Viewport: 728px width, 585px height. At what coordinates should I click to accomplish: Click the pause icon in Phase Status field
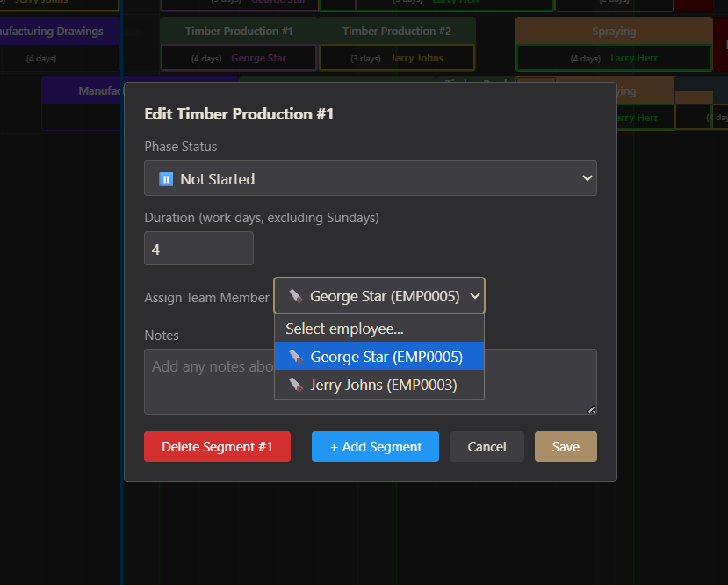coord(166,178)
